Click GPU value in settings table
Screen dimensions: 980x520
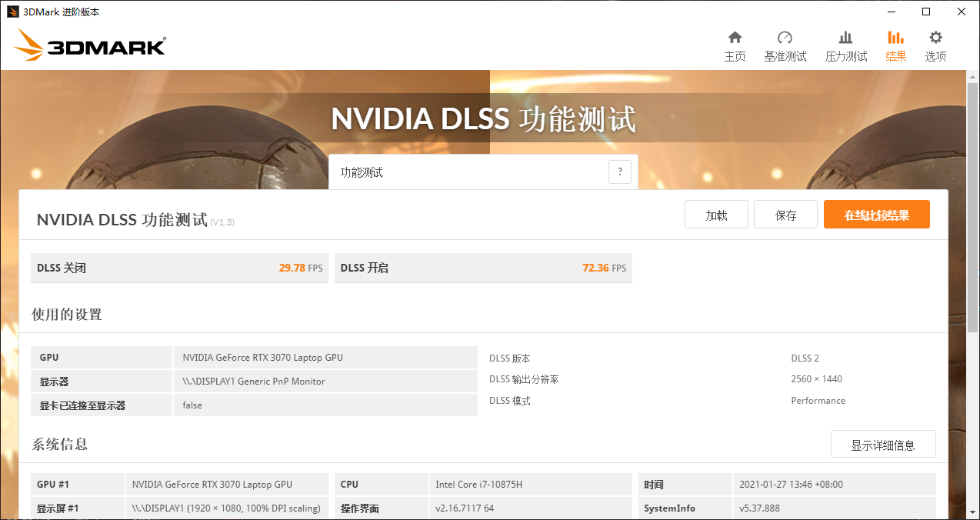tap(263, 357)
